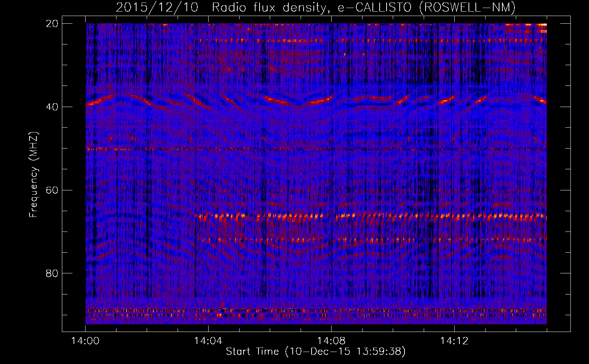Image resolution: width=589 pixels, height=364 pixels.
Task: Click the 14:04 time tick label
Action: (x=208, y=341)
